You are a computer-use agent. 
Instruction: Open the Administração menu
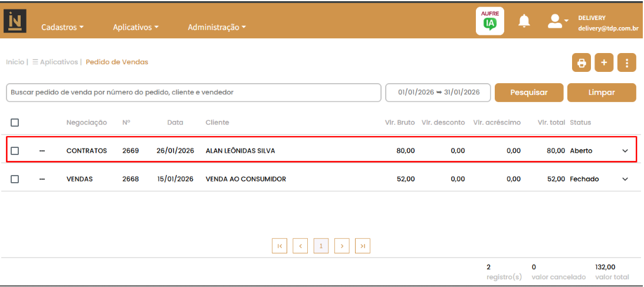(216, 27)
